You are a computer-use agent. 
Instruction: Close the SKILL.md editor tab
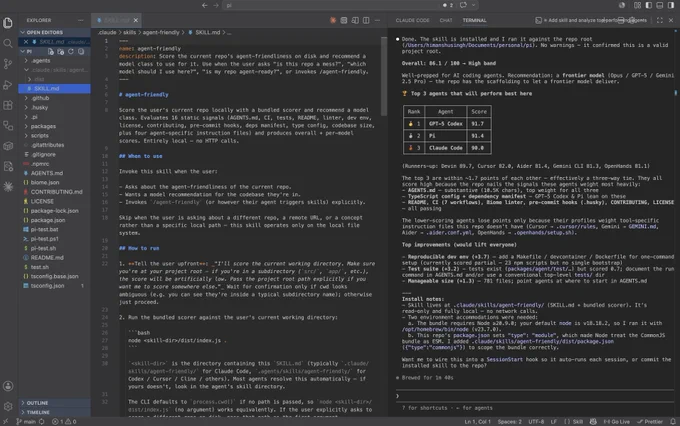(136, 20)
